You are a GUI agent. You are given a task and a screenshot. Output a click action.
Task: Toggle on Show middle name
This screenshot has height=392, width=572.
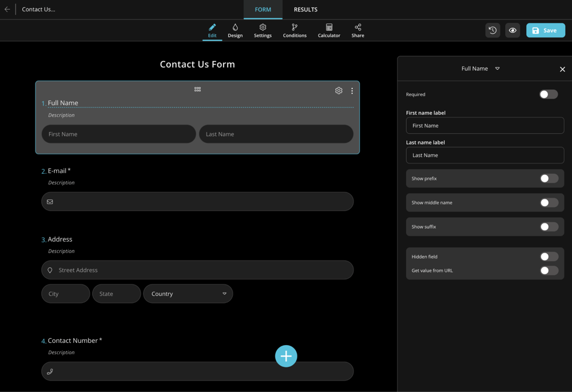point(549,202)
